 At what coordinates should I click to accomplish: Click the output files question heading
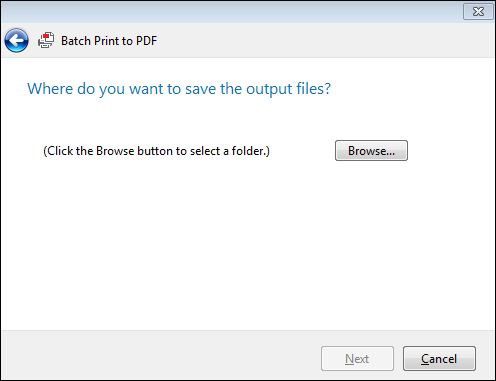click(x=179, y=89)
